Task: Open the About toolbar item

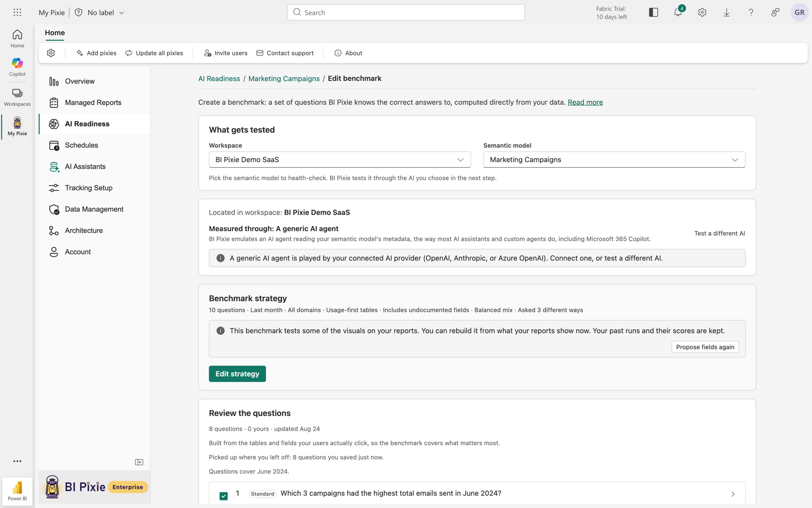Action: point(348,53)
